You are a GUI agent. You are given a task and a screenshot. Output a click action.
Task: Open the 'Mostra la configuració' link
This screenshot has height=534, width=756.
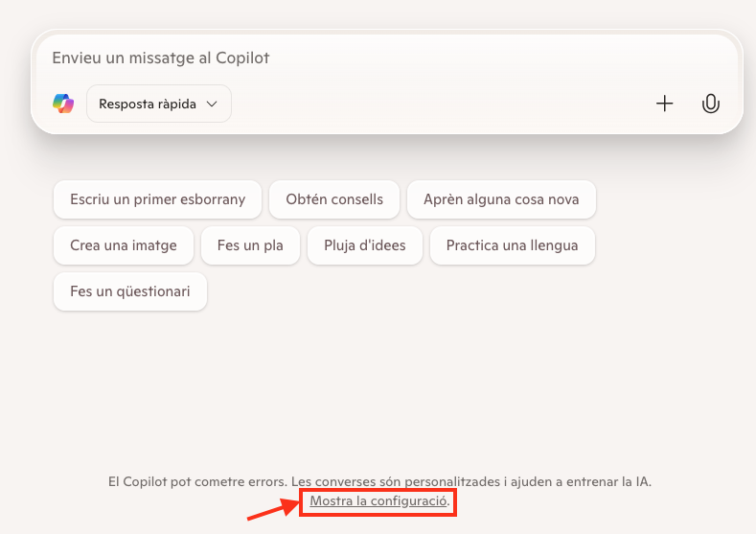click(x=378, y=501)
